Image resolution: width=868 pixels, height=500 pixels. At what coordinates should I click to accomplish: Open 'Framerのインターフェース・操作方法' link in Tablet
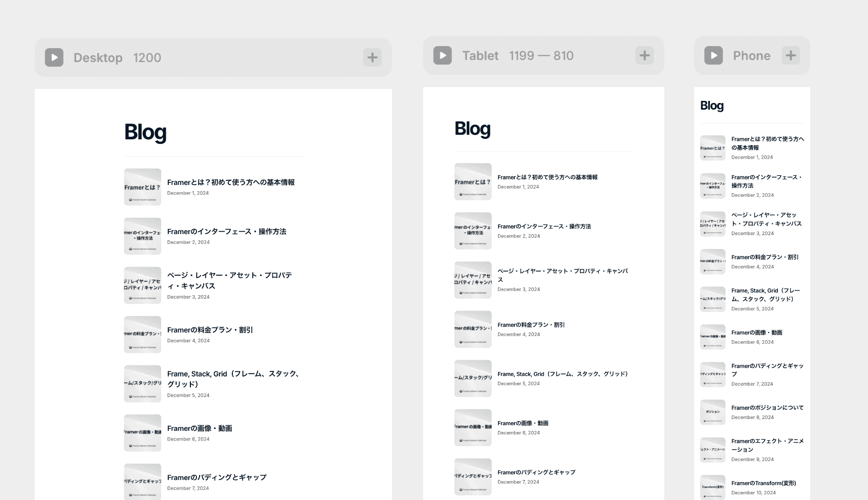pyautogui.click(x=544, y=226)
